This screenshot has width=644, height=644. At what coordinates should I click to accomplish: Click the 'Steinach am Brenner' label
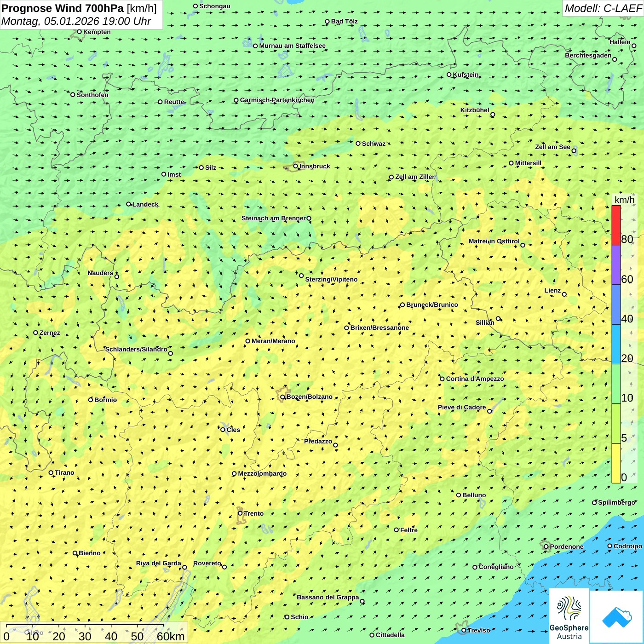274,218
